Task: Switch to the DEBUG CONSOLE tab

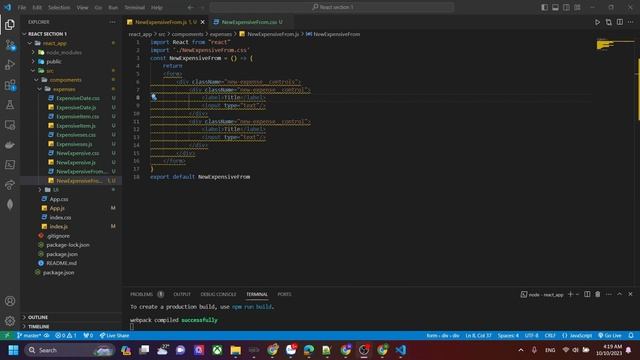Action: [218, 294]
